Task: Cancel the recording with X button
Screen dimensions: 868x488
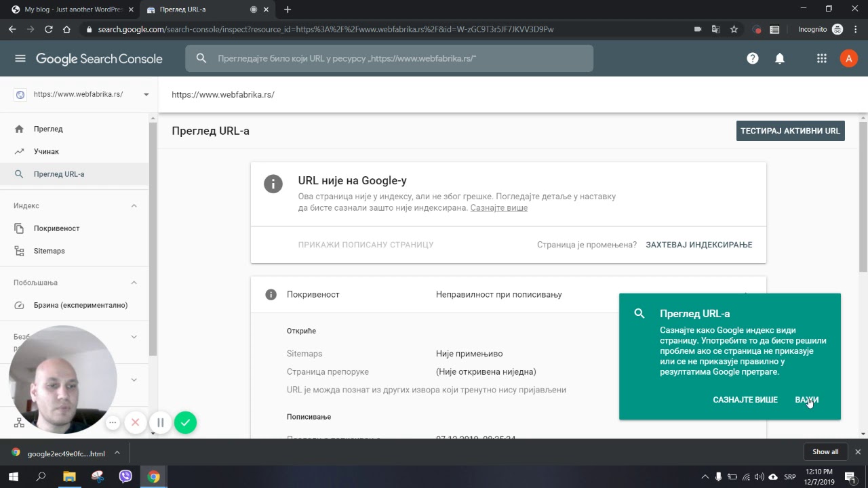Action: (x=136, y=422)
